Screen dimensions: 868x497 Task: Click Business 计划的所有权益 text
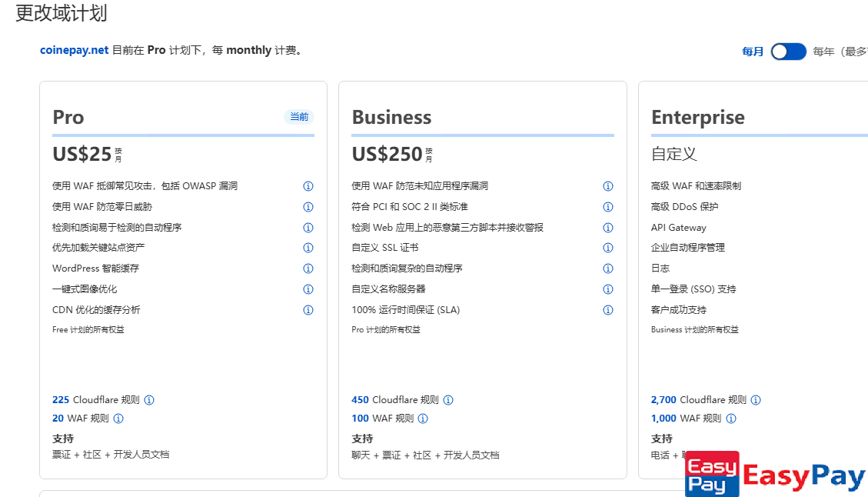pyautogui.click(x=695, y=330)
